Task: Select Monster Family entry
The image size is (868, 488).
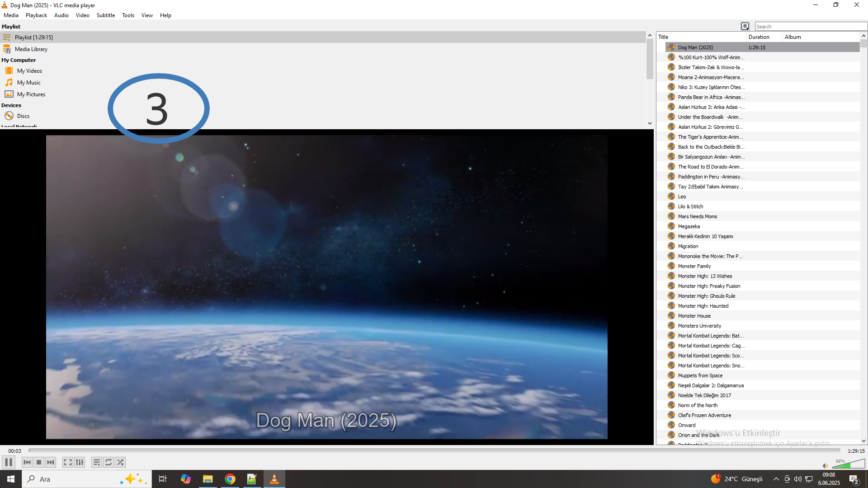Action: (762, 266)
